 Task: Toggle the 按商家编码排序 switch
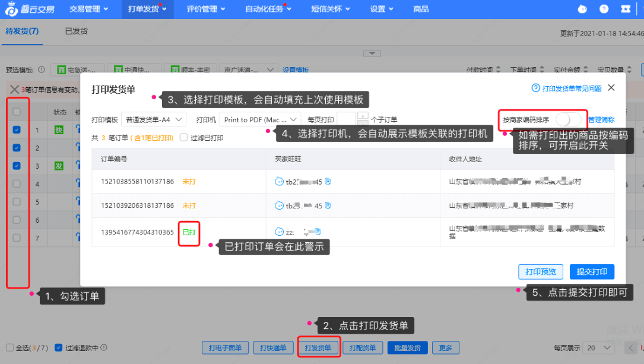click(569, 119)
